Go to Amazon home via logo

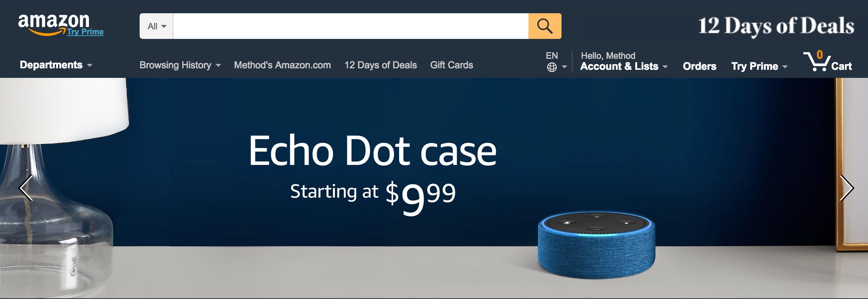(x=54, y=25)
